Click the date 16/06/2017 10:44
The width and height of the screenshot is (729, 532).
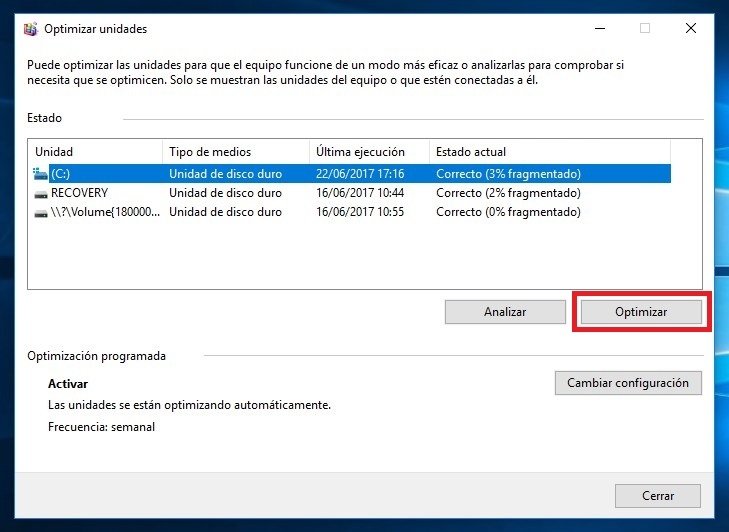click(x=360, y=193)
